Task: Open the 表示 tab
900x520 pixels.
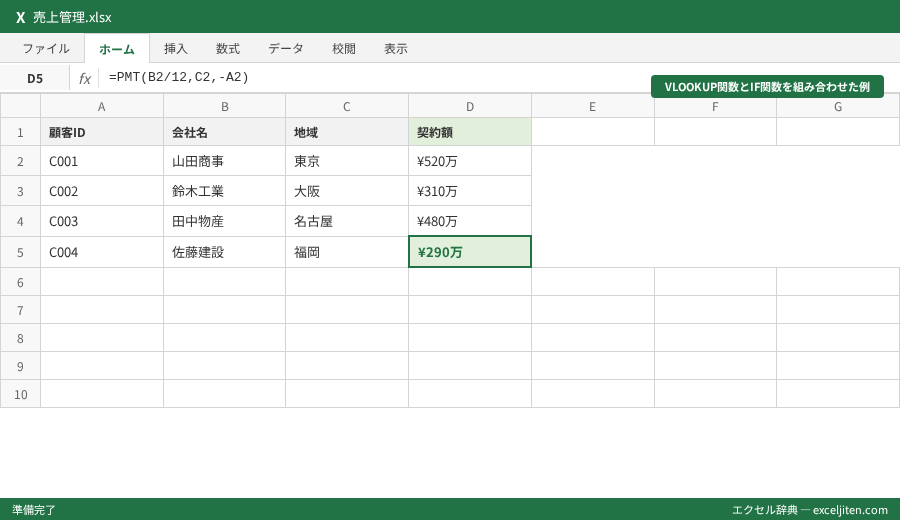Action: point(396,49)
